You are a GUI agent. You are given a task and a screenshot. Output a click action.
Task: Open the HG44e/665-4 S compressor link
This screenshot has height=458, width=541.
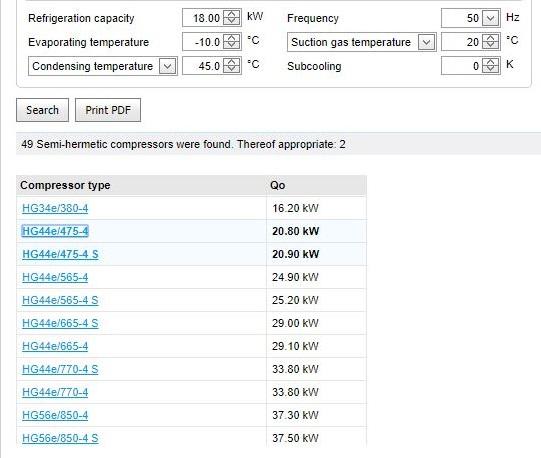(60, 323)
